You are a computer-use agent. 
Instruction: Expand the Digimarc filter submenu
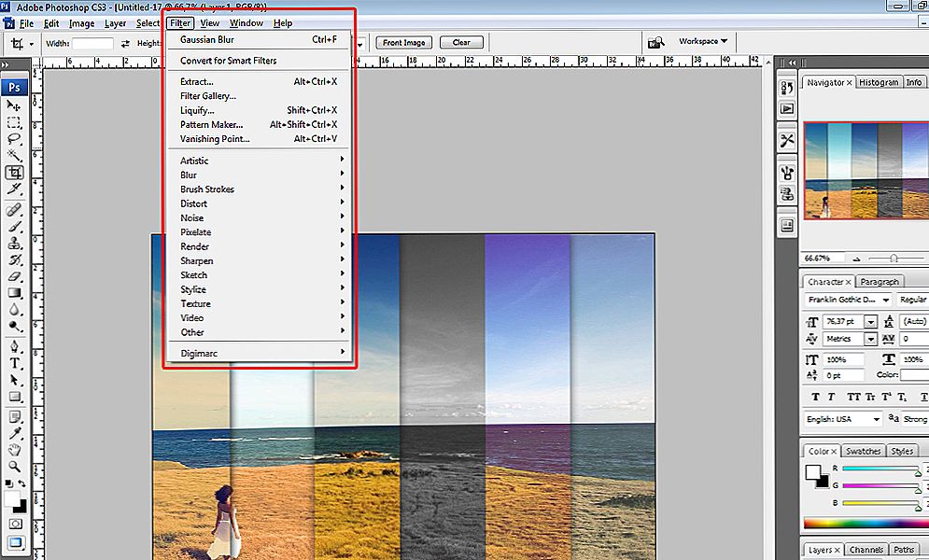259,353
